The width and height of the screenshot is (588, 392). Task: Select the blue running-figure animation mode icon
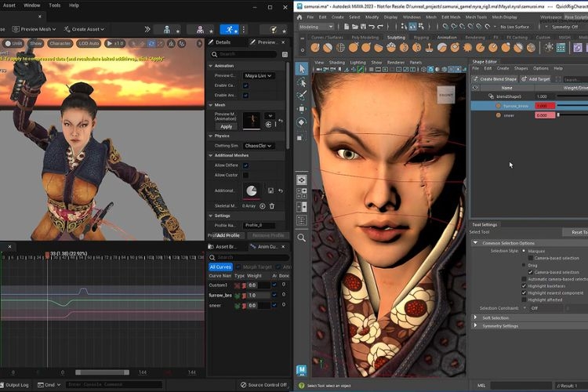click(230, 29)
